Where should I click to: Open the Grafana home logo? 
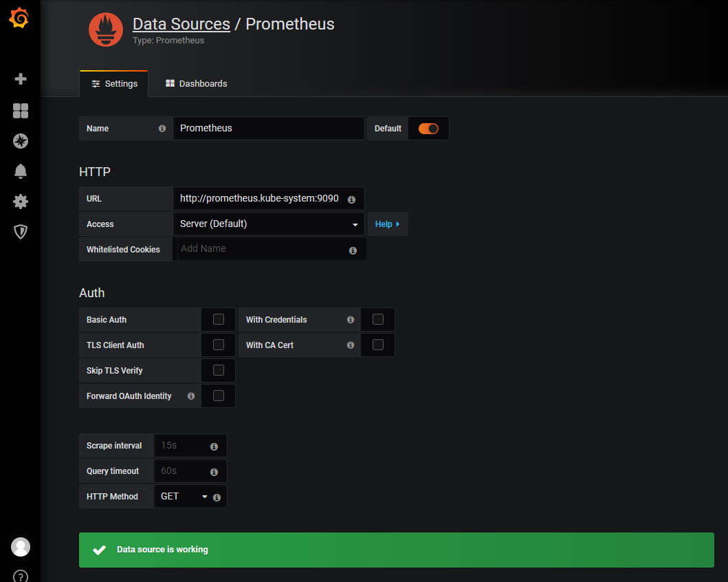pos(19,18)
